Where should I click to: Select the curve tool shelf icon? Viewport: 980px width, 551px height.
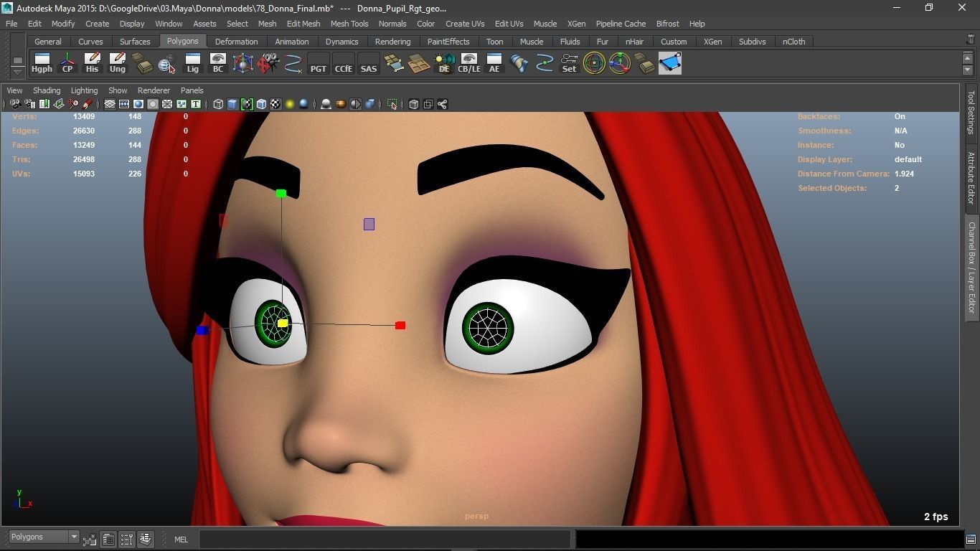pos(293,63)
